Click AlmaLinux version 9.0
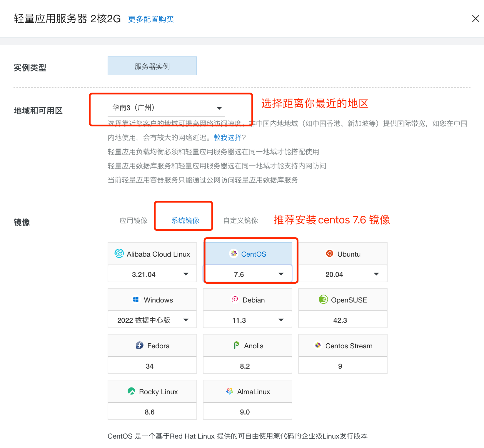484x448 pixels. pos(248,412)
